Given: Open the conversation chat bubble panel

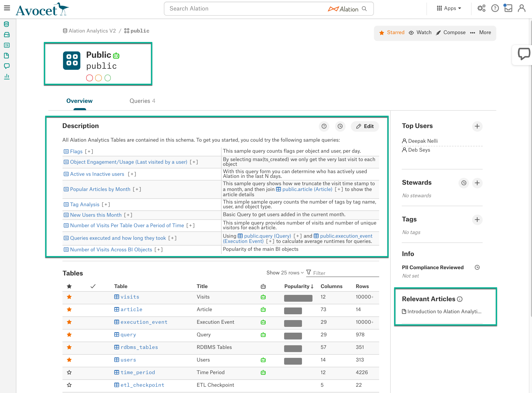Looking at the screenshot, I should point(524,54).
